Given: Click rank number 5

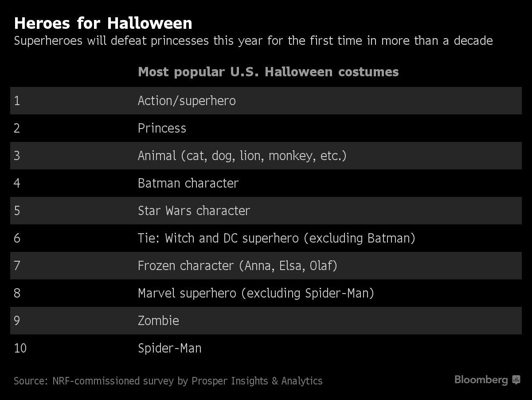Looking at the screenshot, I should 17,211.
